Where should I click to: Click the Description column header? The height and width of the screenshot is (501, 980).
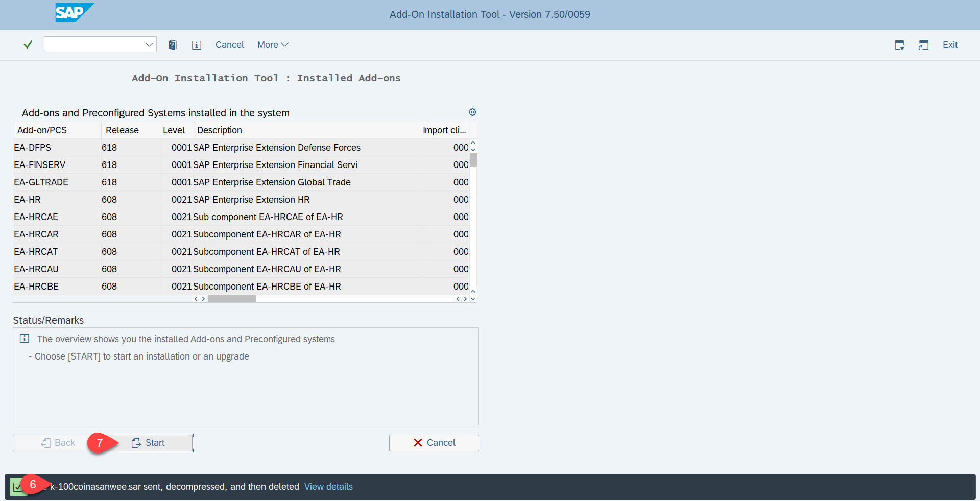click(x=307, y=130)
